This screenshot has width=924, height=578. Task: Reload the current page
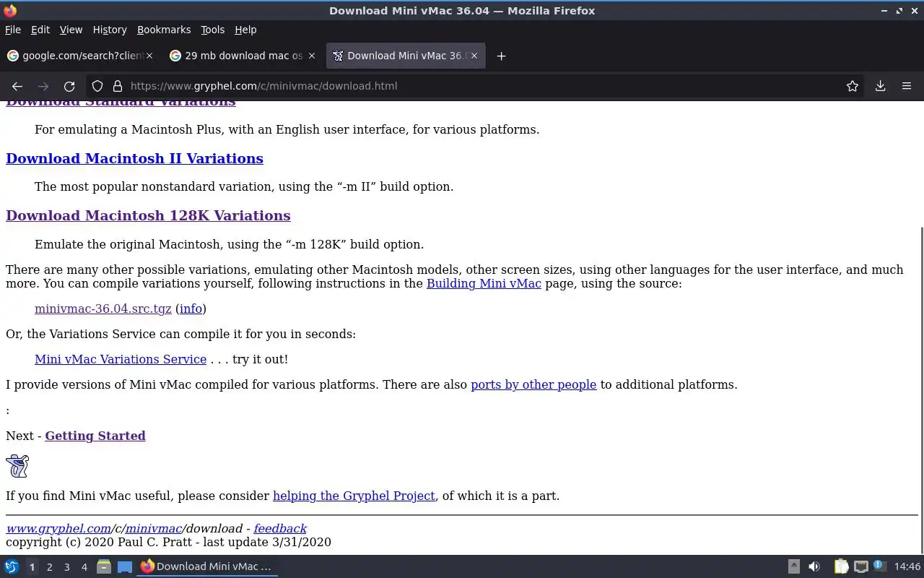pos(69,86)
